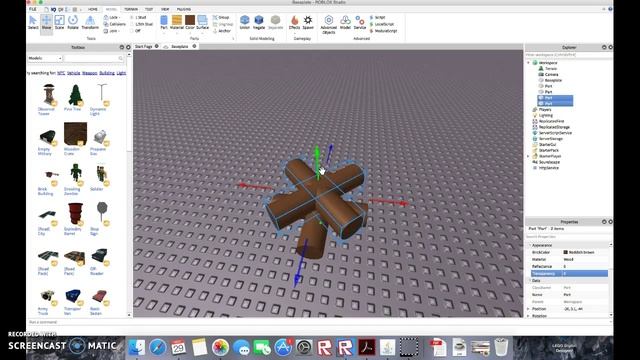Close the Baseplate document tab
This screenshot has height=360, width=640.
pyautogui.click(x=194, y=46)
